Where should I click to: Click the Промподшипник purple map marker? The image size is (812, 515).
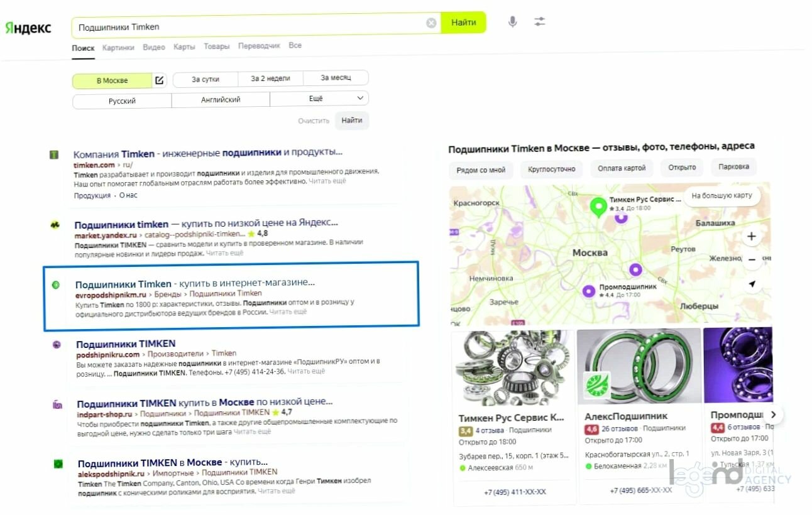pyautogui.click(x=589, y=291)
